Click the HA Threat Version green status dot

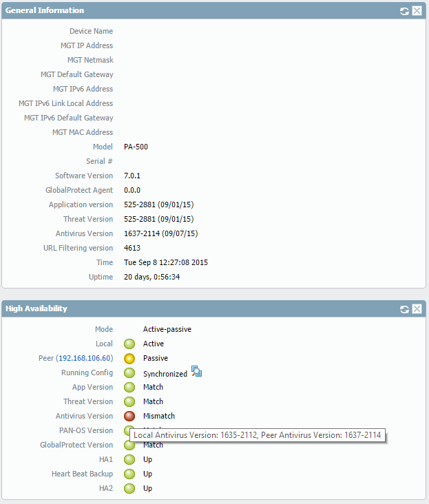pos(129,402)
